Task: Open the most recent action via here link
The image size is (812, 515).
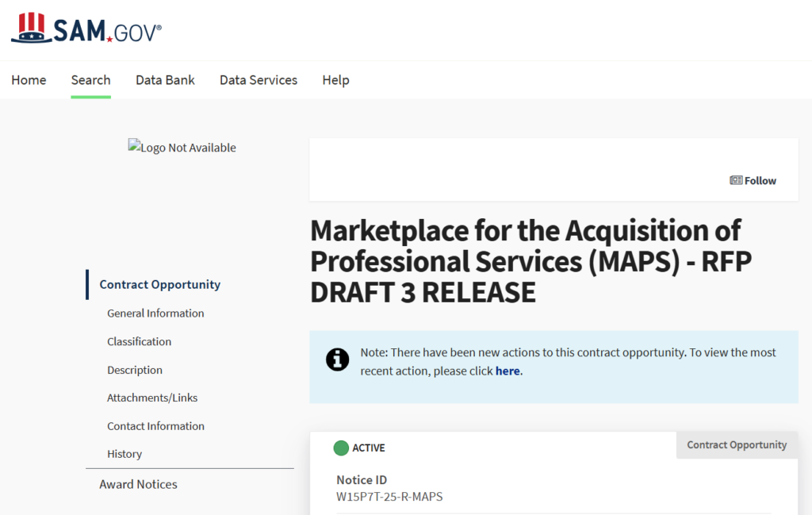Action: (x=507, y=370)
